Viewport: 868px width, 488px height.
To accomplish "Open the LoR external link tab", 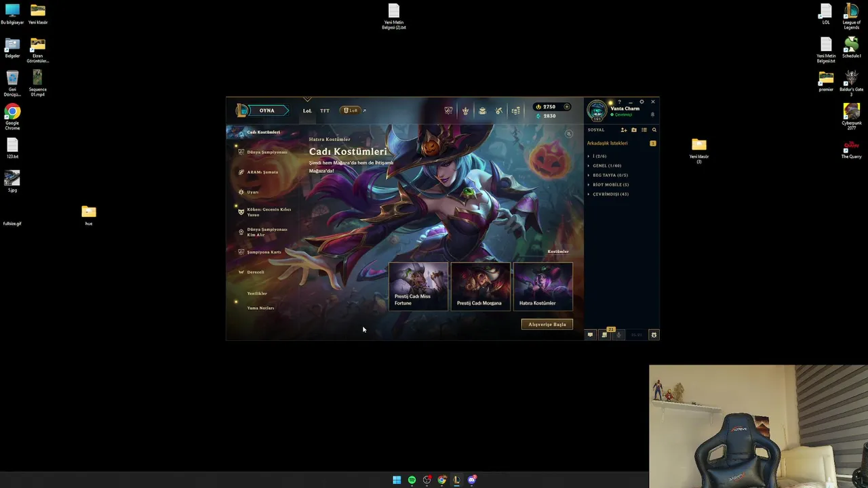I will tap(353, 110).
